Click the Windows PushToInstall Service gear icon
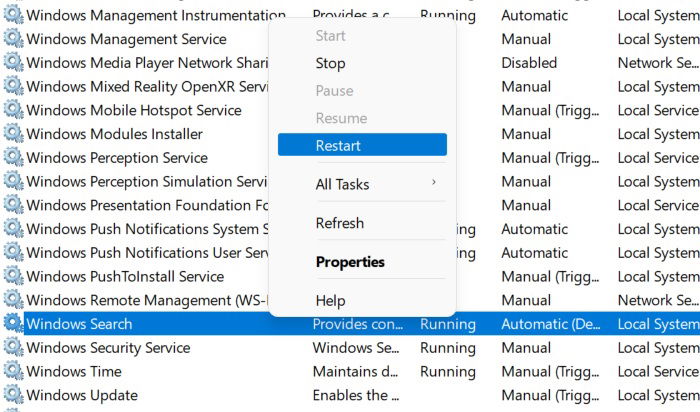Image resolution: width=700 pixels, height=412 pixels. pyautogui.click(x=13, y=276)
